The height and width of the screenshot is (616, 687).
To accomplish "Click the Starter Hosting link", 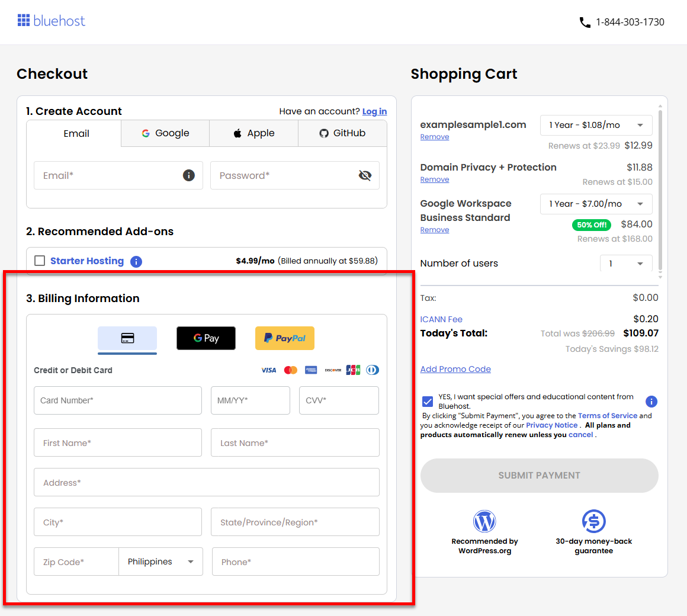I will [87, 261].
